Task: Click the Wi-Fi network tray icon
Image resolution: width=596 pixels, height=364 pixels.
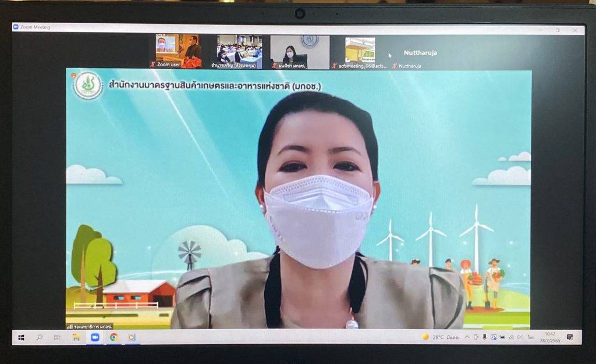Action: click(x=511, y=337)
